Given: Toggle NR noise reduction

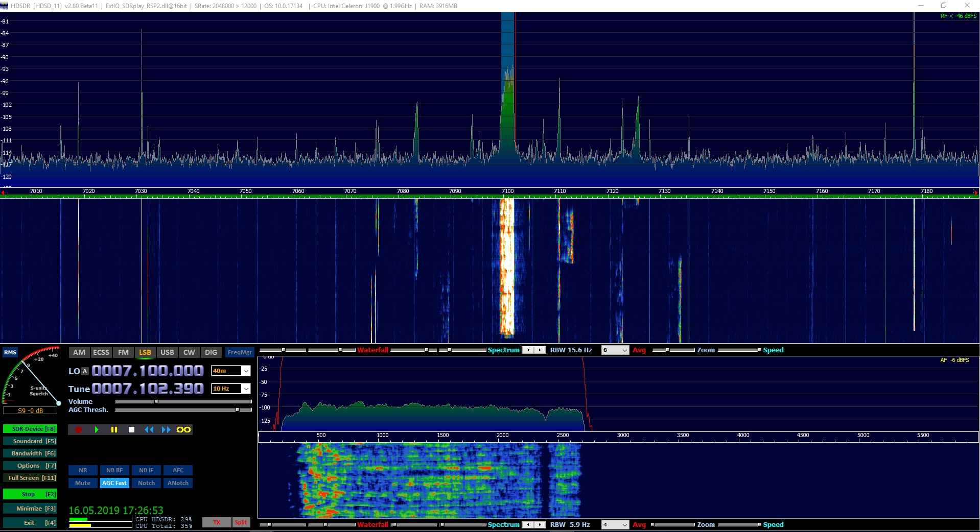Looking at the screenshot, I should [x=83, y=470].
